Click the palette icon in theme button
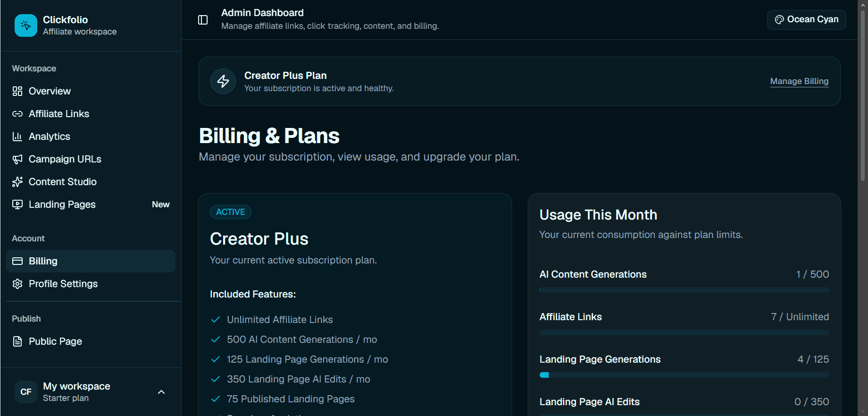 point(779,19)
